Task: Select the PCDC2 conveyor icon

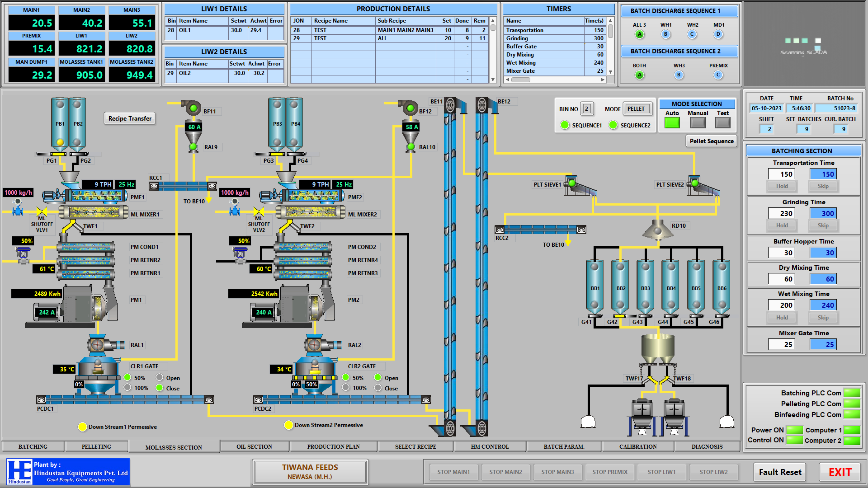Action: pos(342,400)
